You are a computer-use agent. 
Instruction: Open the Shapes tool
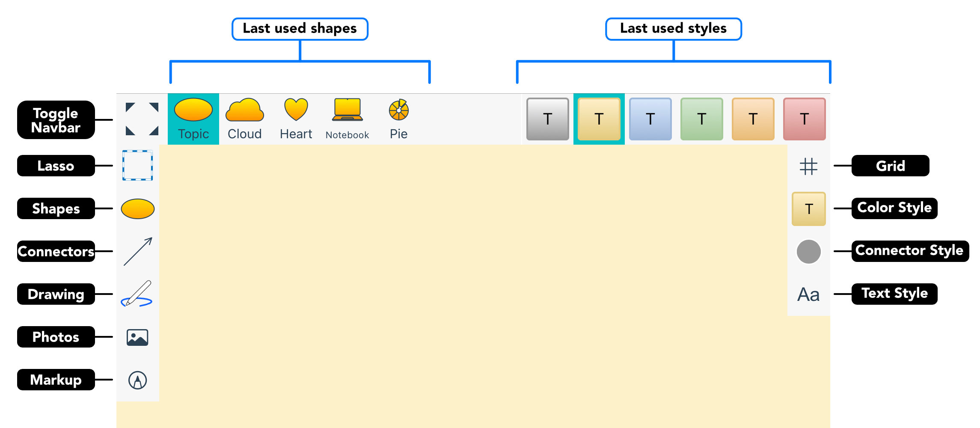pos(137,208)
